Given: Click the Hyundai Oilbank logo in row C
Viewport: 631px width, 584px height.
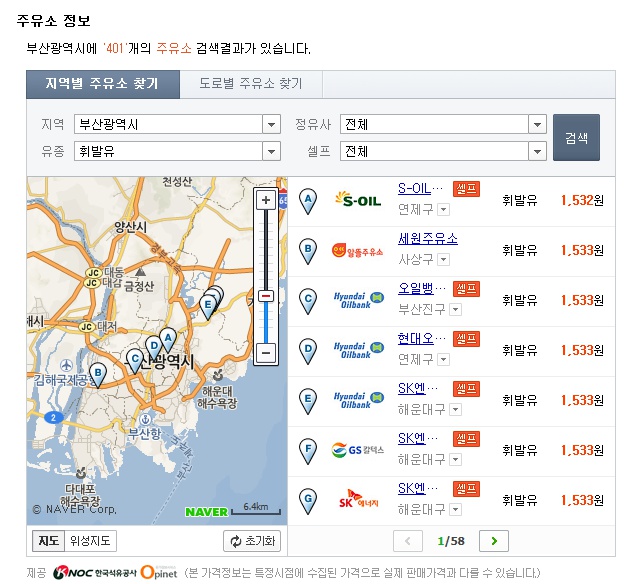Looking at the screenshot, I should point(358,300).
